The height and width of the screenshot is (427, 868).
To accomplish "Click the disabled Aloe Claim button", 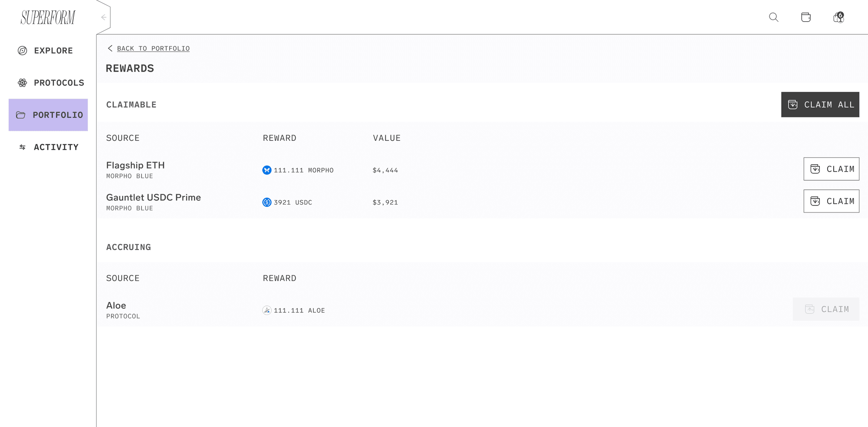I will (x=826, y=309).
